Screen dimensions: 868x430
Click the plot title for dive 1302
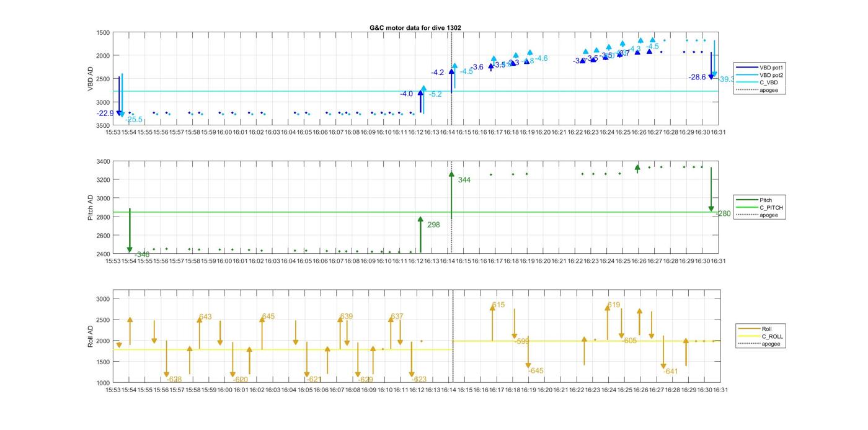415,28
